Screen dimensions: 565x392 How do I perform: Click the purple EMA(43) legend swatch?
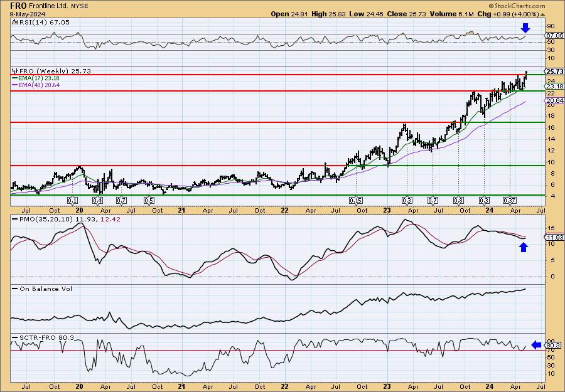click(15, 85)
